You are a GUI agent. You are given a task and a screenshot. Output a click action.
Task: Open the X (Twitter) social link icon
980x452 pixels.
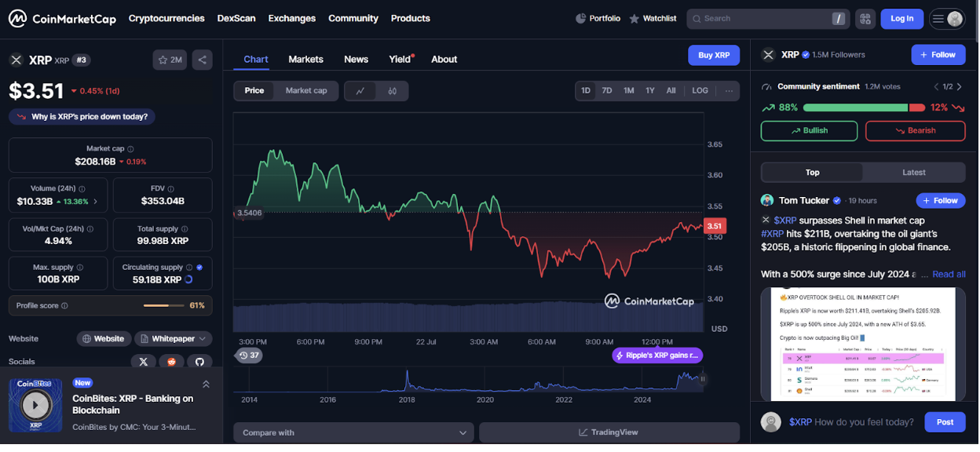click(x=143, y=362)
